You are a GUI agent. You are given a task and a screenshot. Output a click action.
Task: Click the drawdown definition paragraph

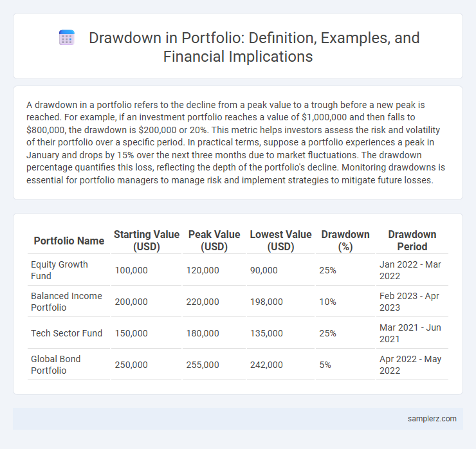[235, 142]
